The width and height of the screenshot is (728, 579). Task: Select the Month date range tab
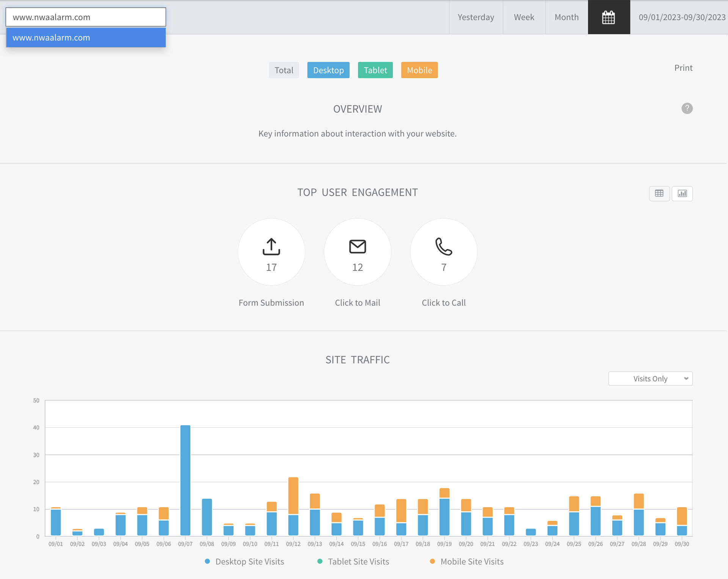[566, 17]
